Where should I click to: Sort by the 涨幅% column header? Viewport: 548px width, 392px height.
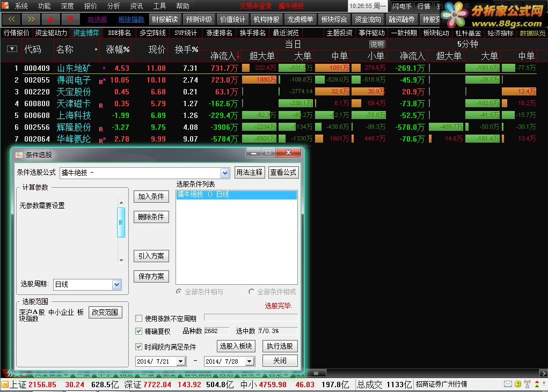click(118, 49)
